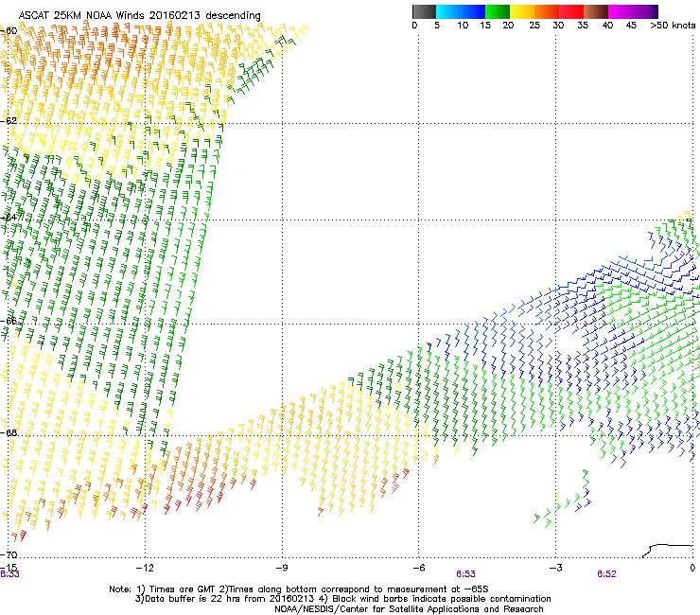Click the magenta-purple 40-50 knots legend band
This screenshot has width=700, height=615.
click(633, 11)
